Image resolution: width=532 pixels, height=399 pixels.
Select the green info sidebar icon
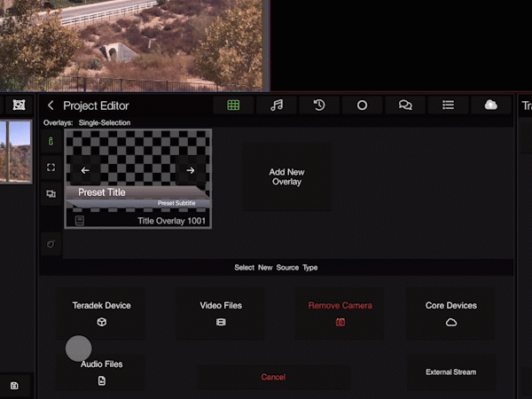click(x=51, y=140)
